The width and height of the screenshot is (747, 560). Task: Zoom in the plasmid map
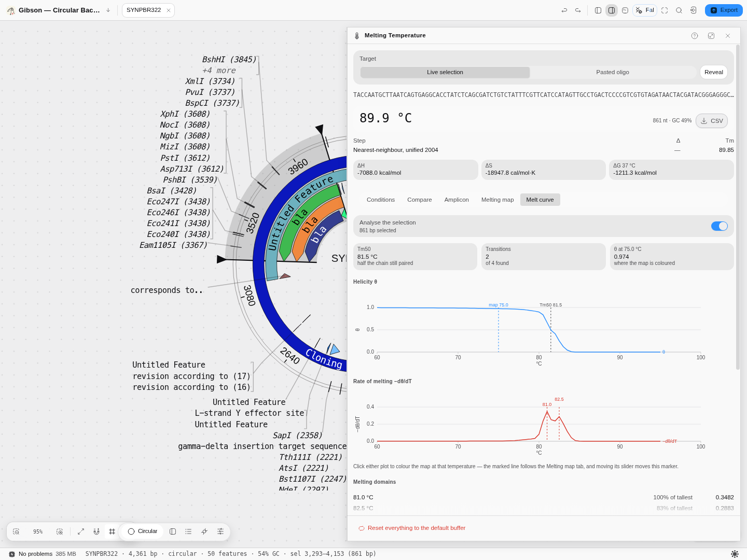tap(60, 531)
